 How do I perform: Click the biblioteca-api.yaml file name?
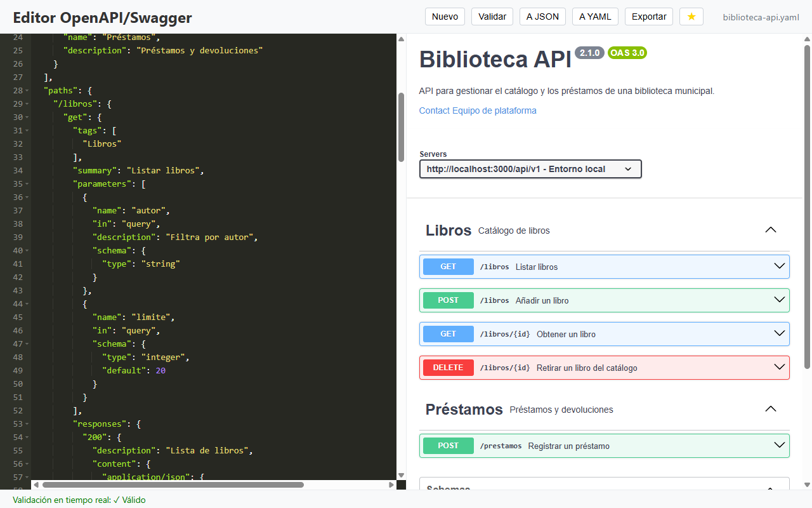point(761,17)
